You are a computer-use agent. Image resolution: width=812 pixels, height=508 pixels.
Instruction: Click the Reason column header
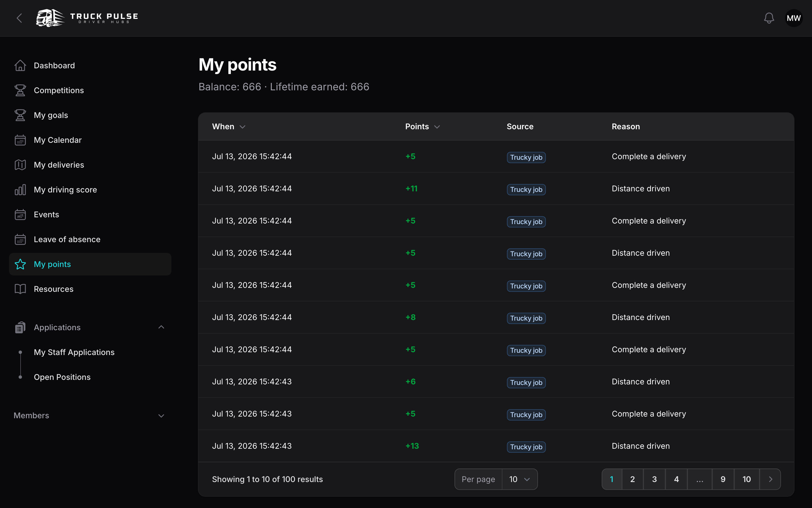click(x=625, y=127)
